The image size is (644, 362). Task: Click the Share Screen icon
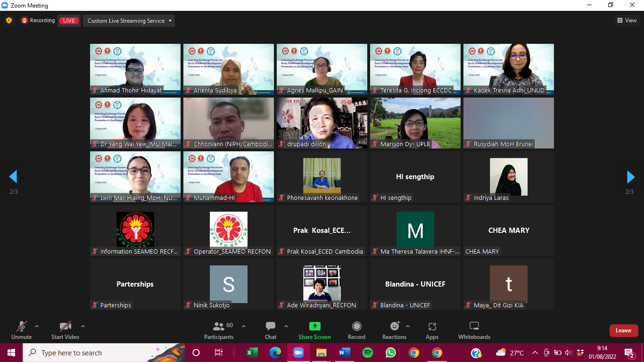pyautogui.click(x=314, y=329)
